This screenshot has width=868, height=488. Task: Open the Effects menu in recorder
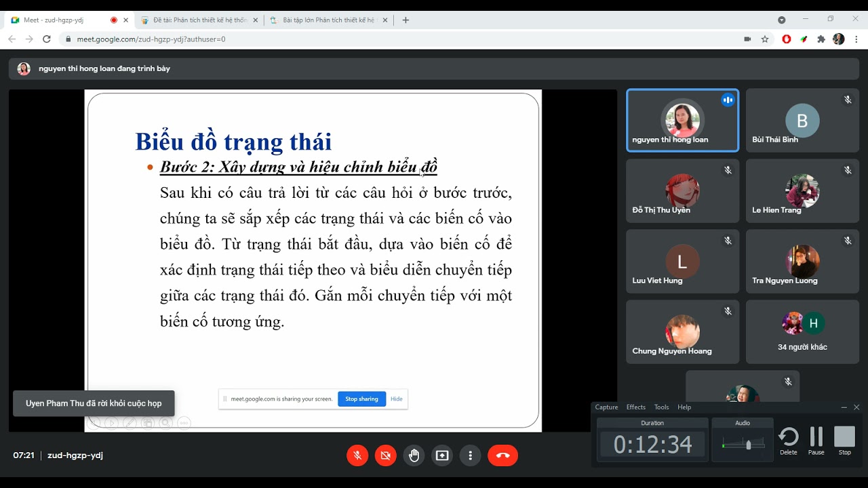(x=636, y=407)
